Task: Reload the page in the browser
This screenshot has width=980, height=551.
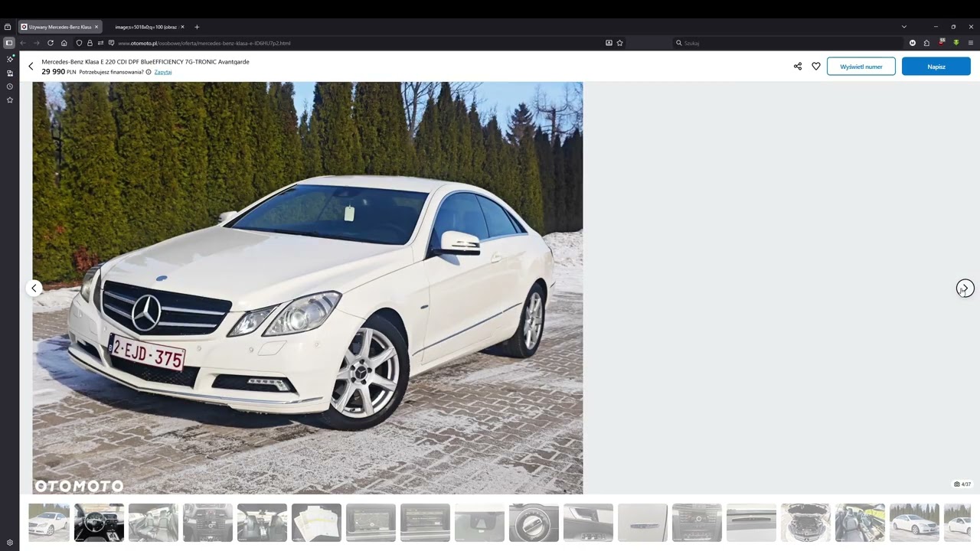Action: pos(51,43)
